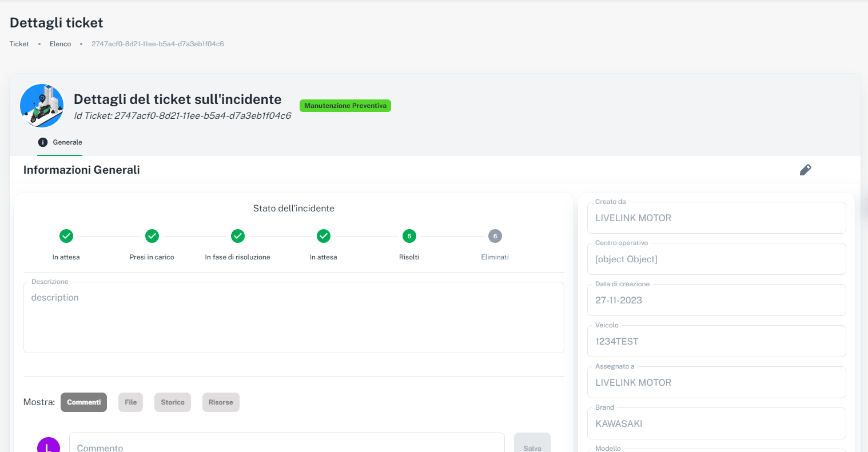Open the Risorse view
The height and width of the screenshot is (452, 868).
pos(221,402)
